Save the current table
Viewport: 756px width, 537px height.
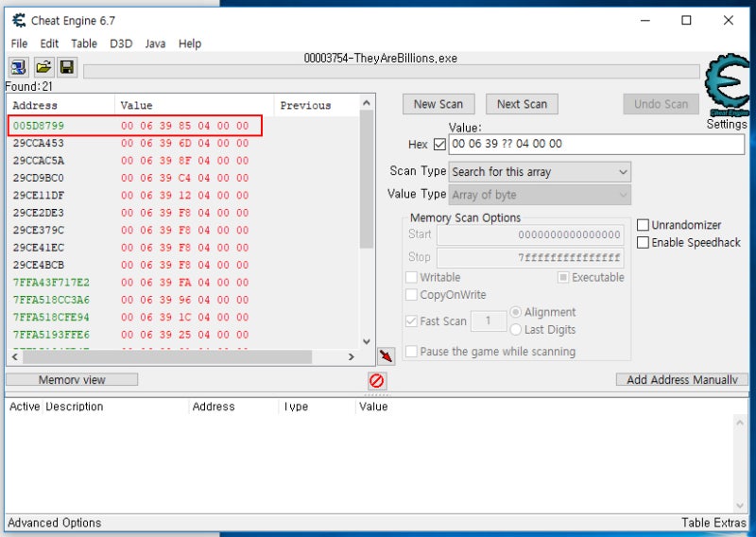tap(67, 67)
